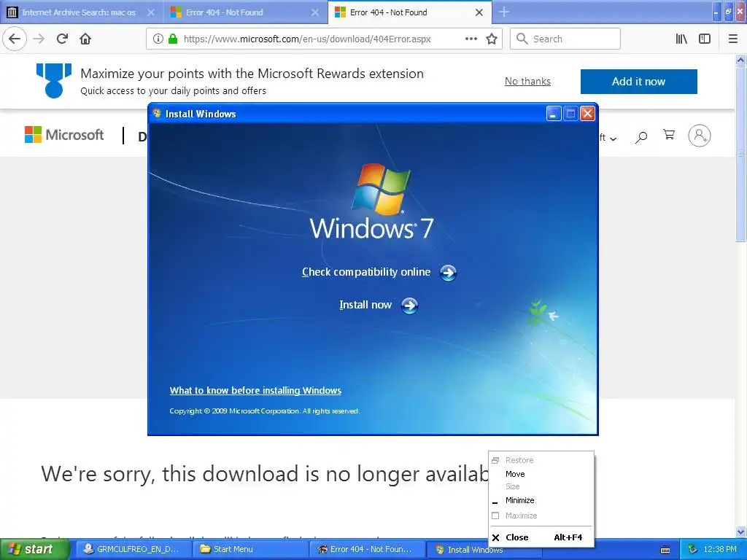
Task: Click the Install Windows close button
Action: 587,113
